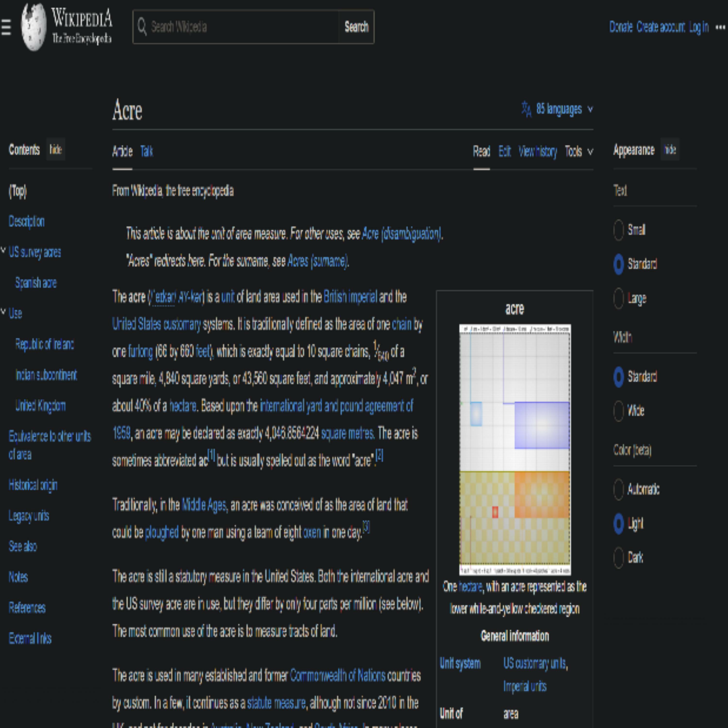Open the Log in link
The image size is (728, 728).
click(x=699, y=27)
